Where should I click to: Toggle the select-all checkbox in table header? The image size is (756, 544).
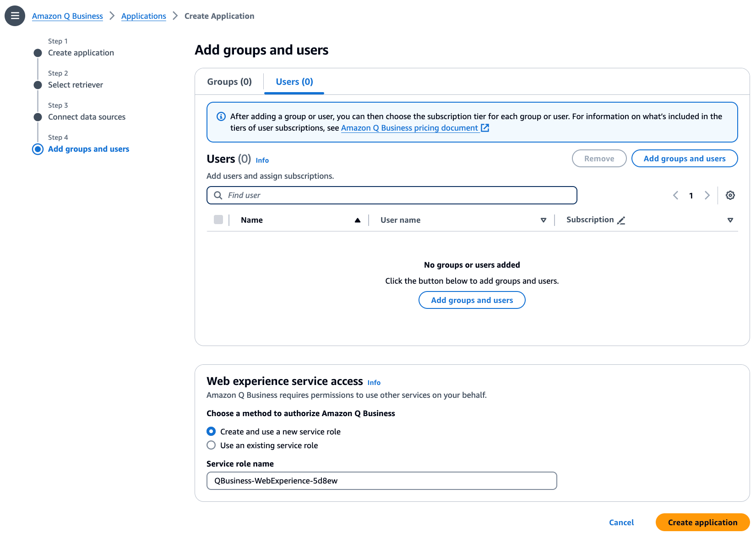point(218,220)
